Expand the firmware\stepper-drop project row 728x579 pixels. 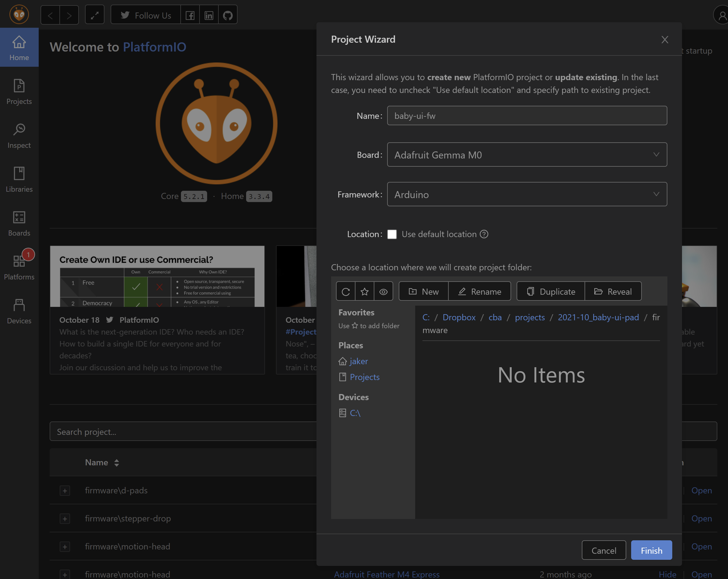65,519
